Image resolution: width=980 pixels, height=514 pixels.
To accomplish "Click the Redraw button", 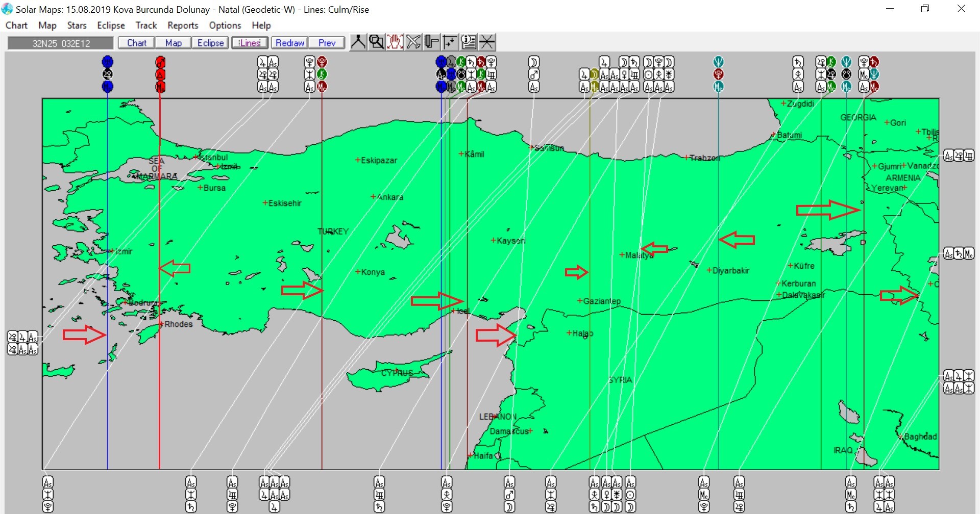I will click(x=289, y=43).
